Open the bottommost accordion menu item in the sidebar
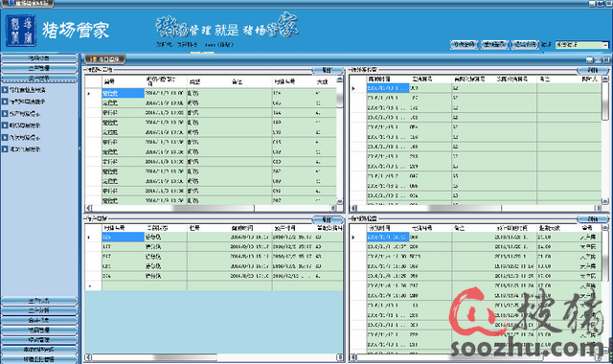The width and height of the screenshot is (613, 364). tap(39, 359)
